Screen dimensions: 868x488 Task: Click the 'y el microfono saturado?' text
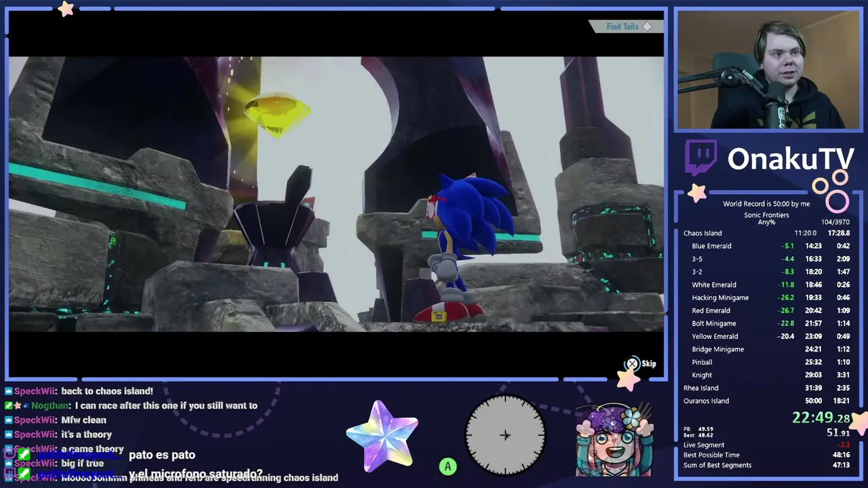(x=195, y=474)
